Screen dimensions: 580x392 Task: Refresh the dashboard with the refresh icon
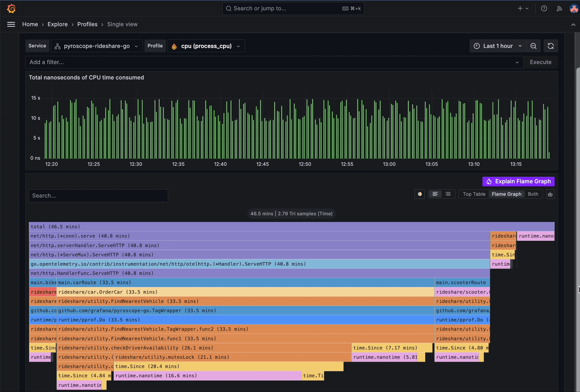coord(551,46)
